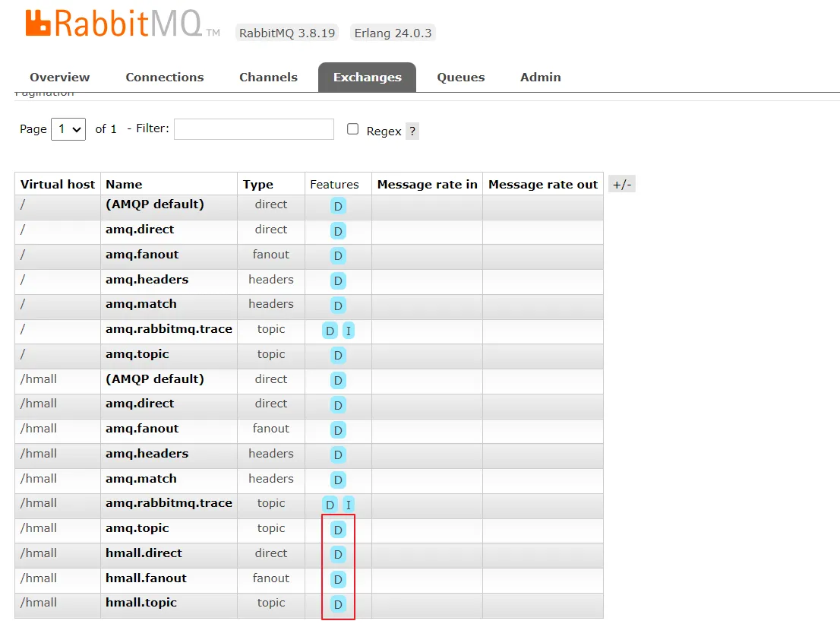Go to the Admin tab
The height and width of the screenshot is (624, 840).
(x=541, y=78)
